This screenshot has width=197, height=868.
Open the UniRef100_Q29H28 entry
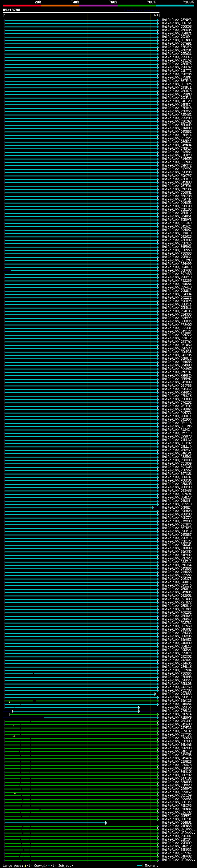click(x=177, y=761)
